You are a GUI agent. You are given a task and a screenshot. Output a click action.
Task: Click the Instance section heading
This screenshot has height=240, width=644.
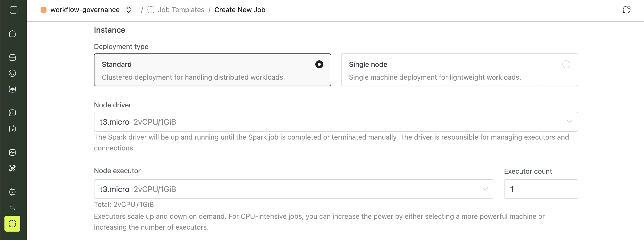tap(110, 30)
